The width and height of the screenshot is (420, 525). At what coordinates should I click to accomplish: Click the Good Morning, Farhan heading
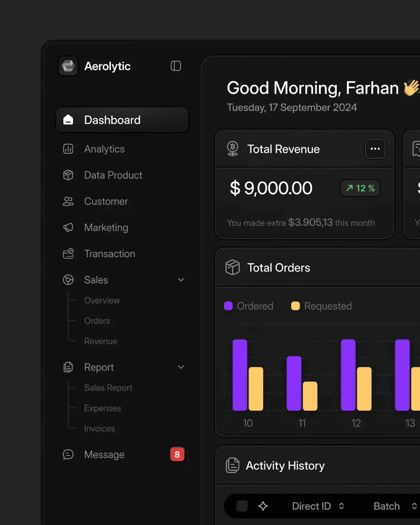[x=313, y=88]
